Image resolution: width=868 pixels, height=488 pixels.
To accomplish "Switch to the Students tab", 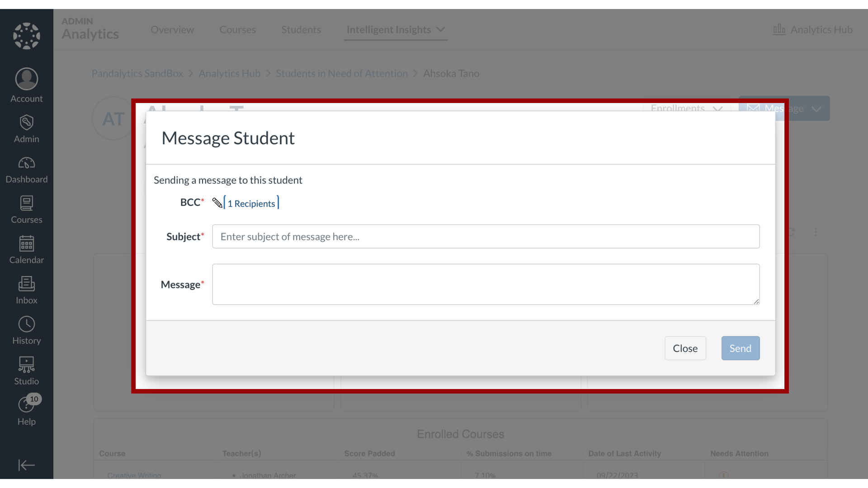I will [301, 30].
